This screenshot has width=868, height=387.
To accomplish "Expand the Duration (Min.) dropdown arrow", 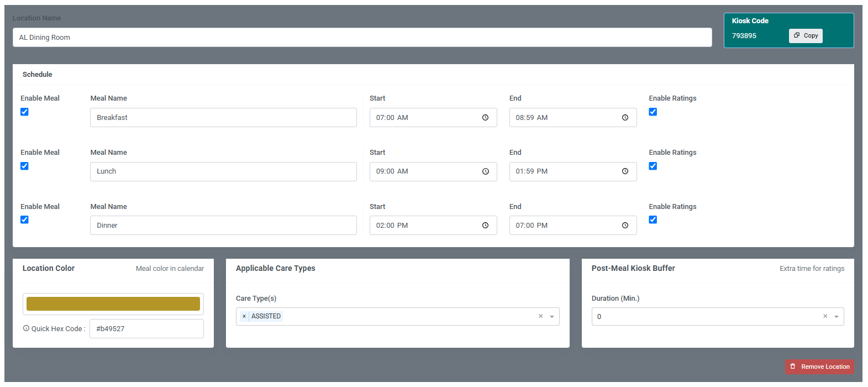I will [x=837, y=317].
